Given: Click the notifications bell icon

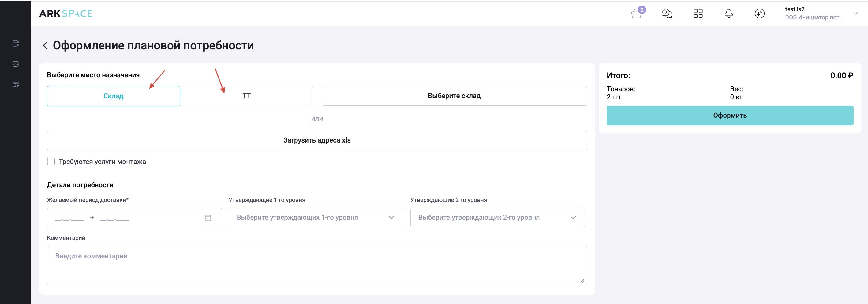Looking at the screenshot, I should pos(728,14).
